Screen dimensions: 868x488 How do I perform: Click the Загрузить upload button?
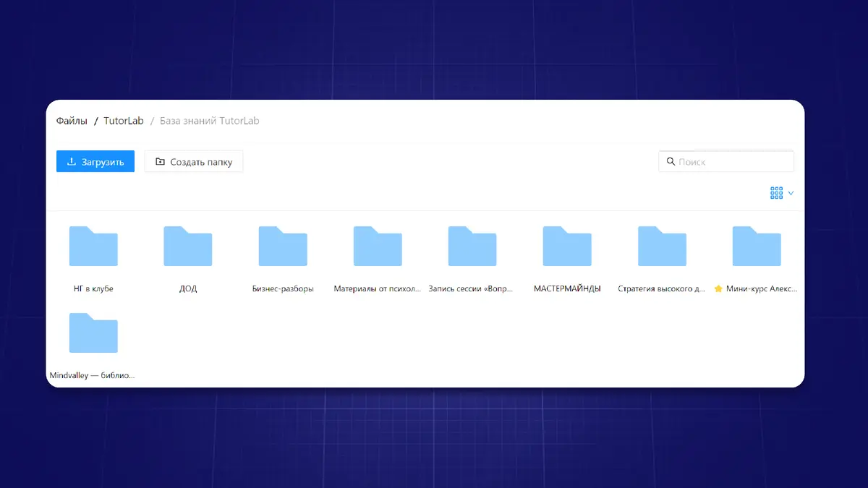click(x=95, y=162)
